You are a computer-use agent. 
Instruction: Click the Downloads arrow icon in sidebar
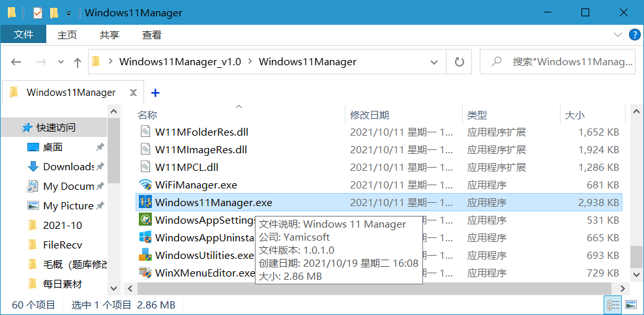pos(33,166)
